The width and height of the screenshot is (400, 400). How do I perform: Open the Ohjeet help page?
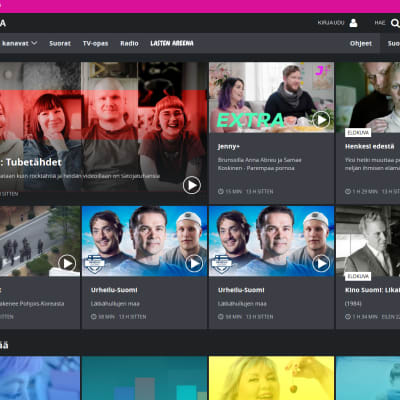tap(361, 43)
